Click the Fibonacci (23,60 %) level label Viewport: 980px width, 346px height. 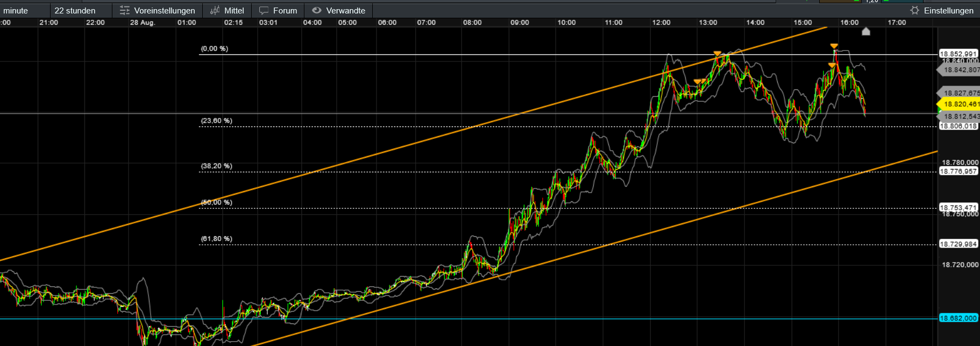tap(216, 121)
